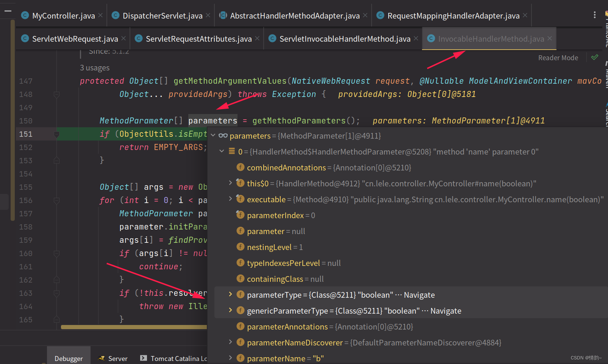Open Tomcat Catalina Log tab
Screen dimensions: 608x364
click(174, 358)
